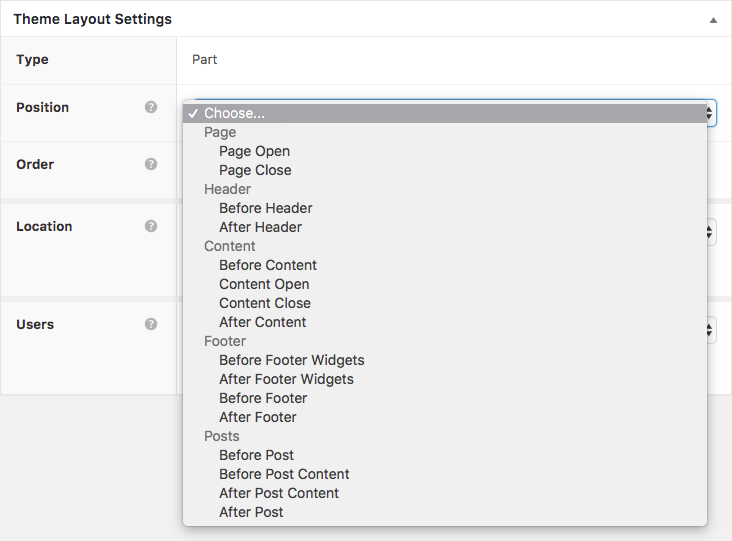Open the Location select dropdown
732x541 pixels.
coord(711,232)
